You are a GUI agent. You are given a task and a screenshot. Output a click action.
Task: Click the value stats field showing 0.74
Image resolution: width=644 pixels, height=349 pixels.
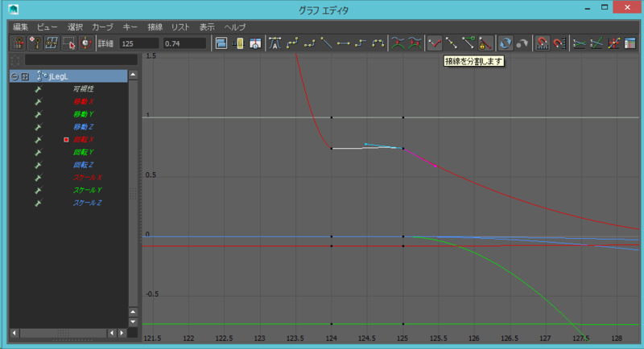pos(184,43)
